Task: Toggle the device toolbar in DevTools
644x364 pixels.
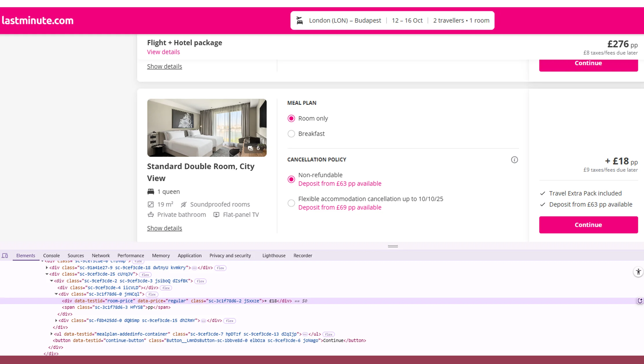Action: tap(5, 256)
